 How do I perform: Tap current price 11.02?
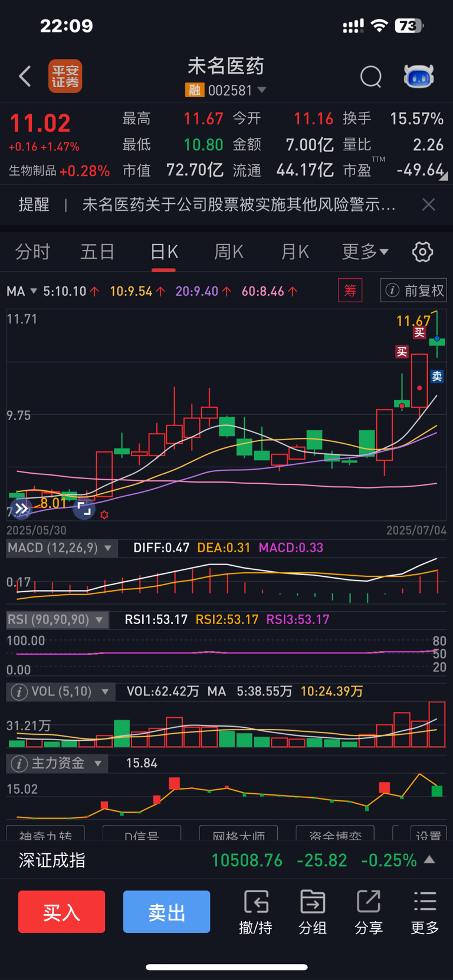[x=40, y=123]
